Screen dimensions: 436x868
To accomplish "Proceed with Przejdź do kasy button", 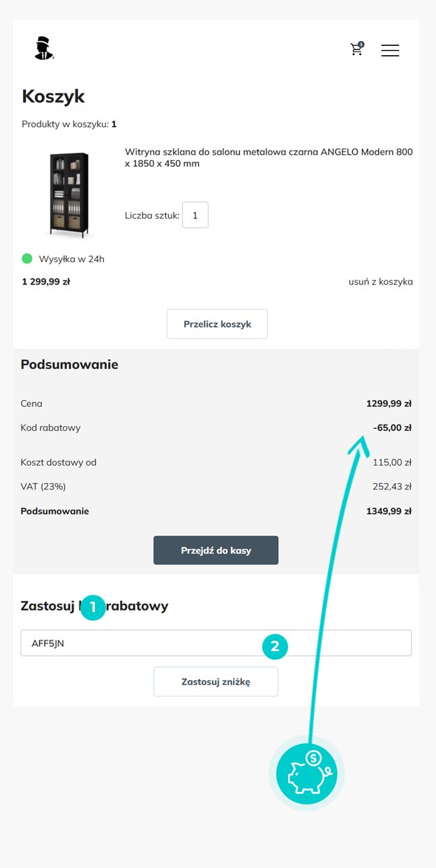I will pyautogui.click(x=216, y=550).
